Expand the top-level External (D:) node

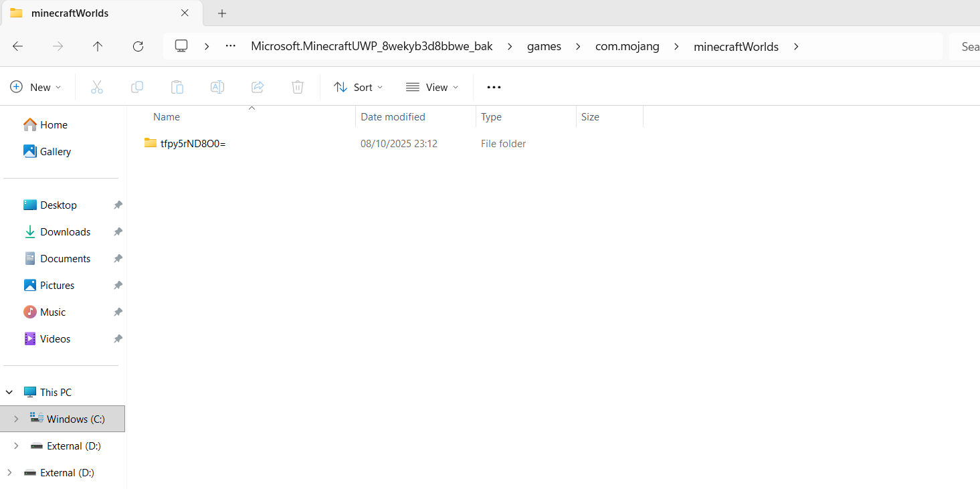pos(9,472)
